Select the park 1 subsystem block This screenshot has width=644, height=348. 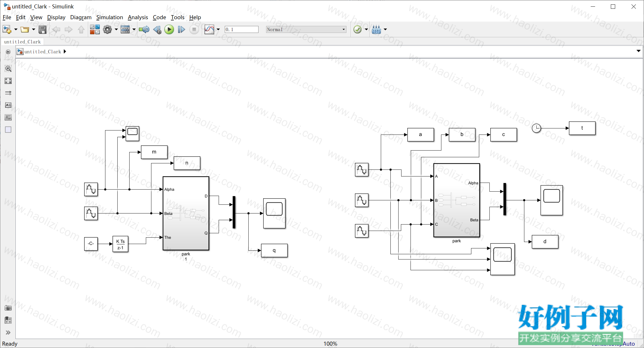pos(186,213)
